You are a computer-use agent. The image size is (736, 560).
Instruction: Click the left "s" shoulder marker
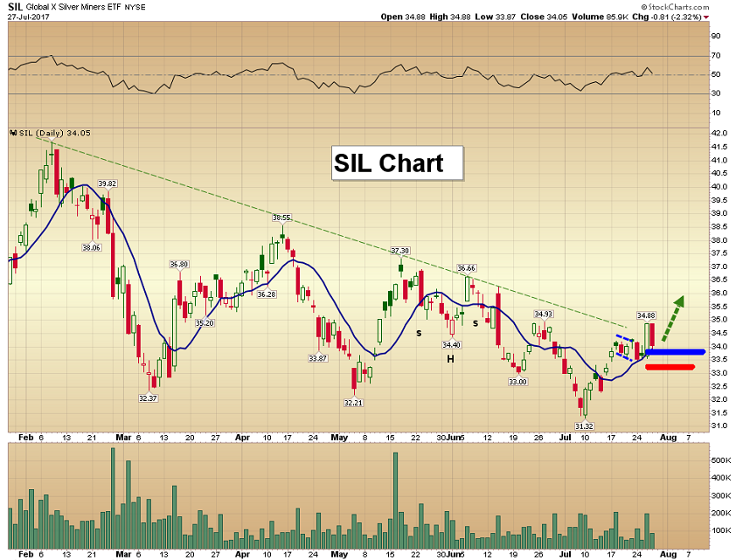click(419, 333)
